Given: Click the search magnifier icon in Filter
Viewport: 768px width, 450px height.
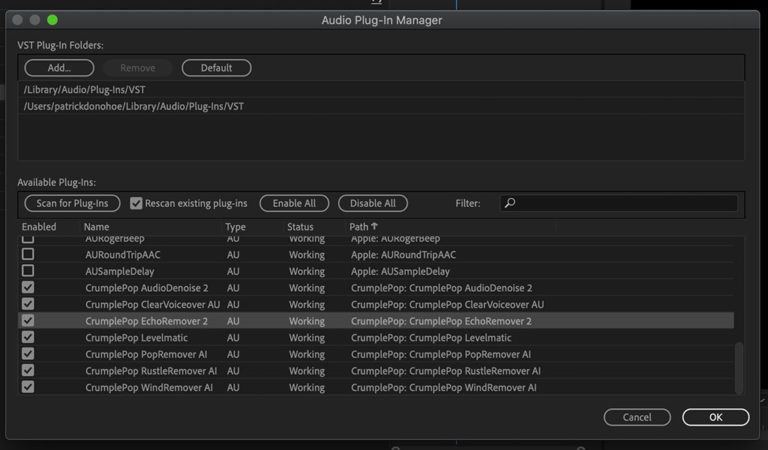Looking at the screenshot, I should pyautogui.click(x=510, y=203).
